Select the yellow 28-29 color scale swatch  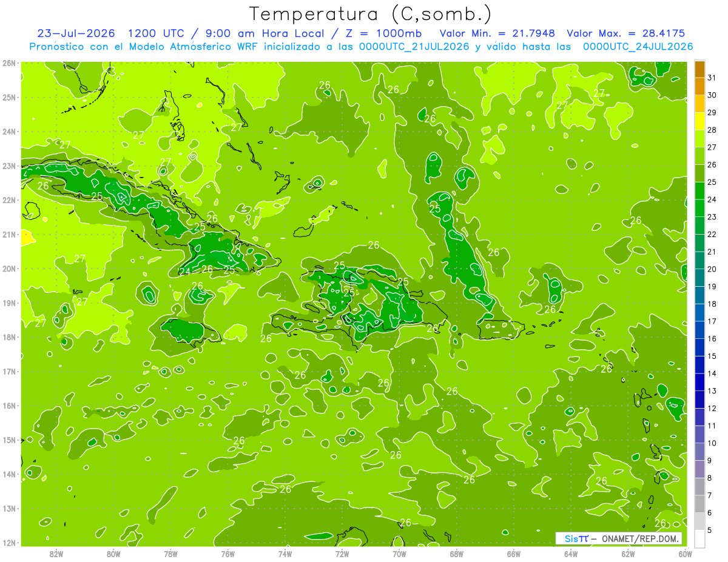click(699, 121)
